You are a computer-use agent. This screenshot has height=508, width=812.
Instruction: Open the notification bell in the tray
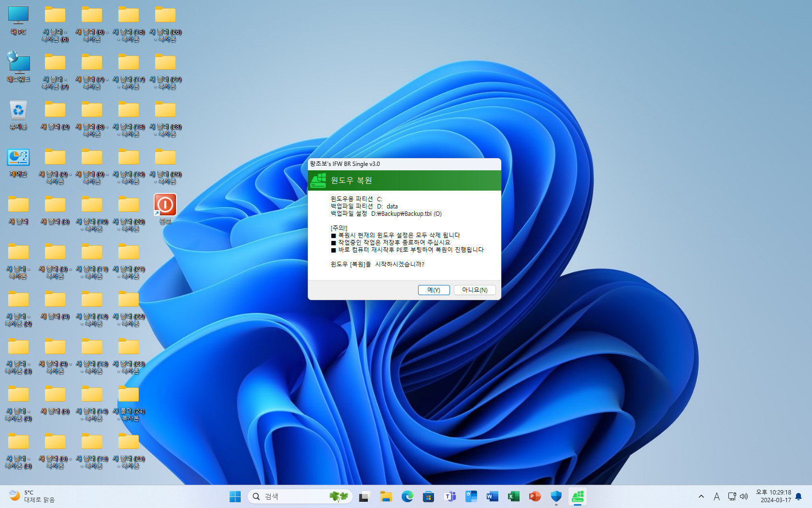point(798,496)
